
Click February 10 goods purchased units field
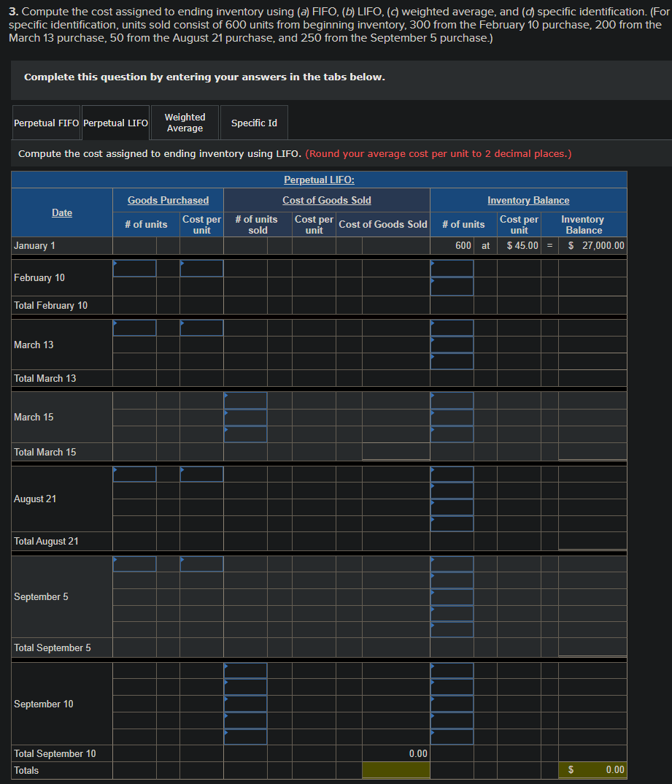(x=134, y=269)
